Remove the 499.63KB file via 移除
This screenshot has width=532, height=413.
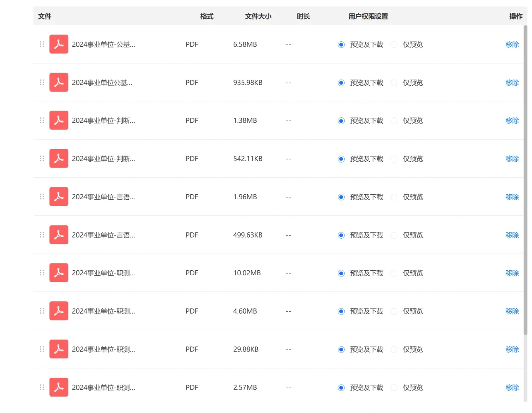pyautogui.click(x=512, y=235)
